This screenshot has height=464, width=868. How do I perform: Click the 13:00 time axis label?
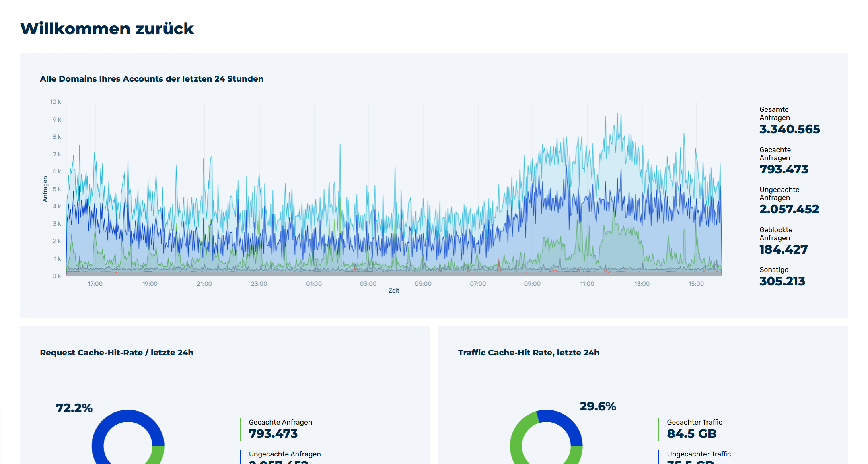click(642, 284)
